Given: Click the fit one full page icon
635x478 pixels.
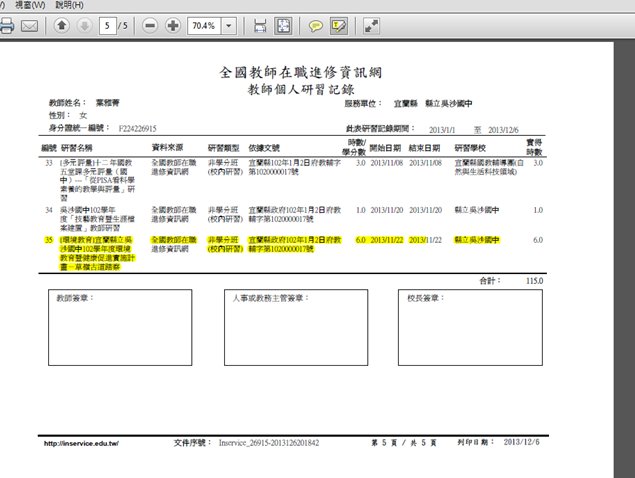Looking at the screenshot, I should 283,25.
